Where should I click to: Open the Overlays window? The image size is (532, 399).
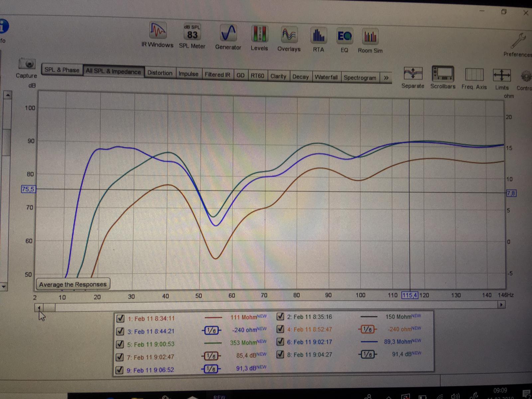pyautogui.click(x=289, y=35)
